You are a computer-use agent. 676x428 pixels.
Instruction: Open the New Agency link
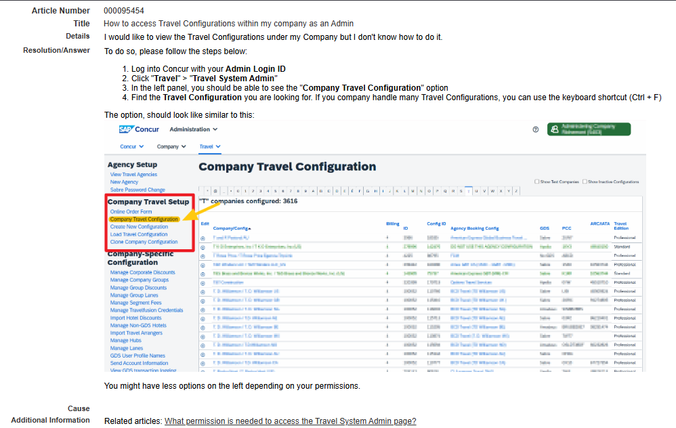[124, 182]
